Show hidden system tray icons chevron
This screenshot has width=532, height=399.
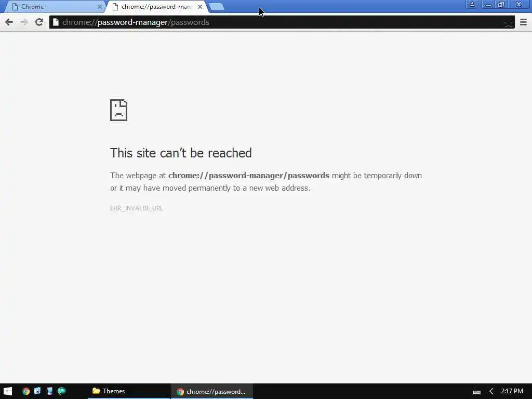click(491, 392)
